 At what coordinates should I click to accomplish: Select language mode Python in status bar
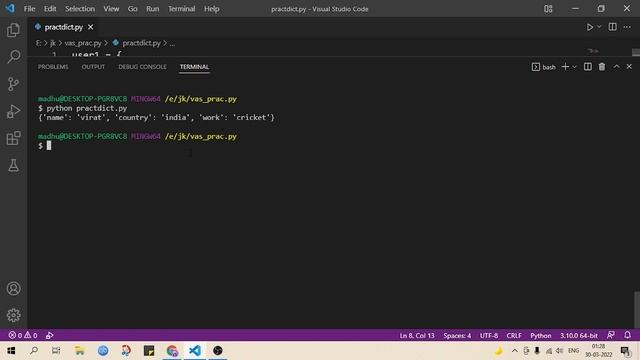[541, 336]
